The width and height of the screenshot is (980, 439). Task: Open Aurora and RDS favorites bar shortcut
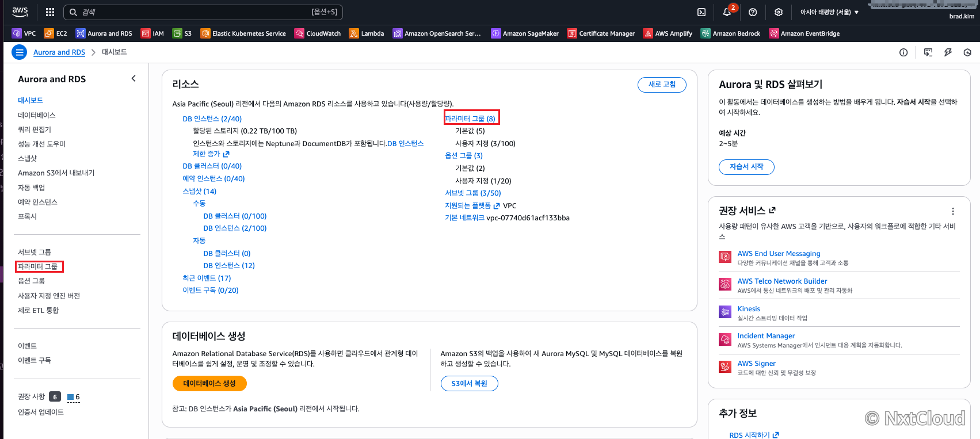click(104, 33)
